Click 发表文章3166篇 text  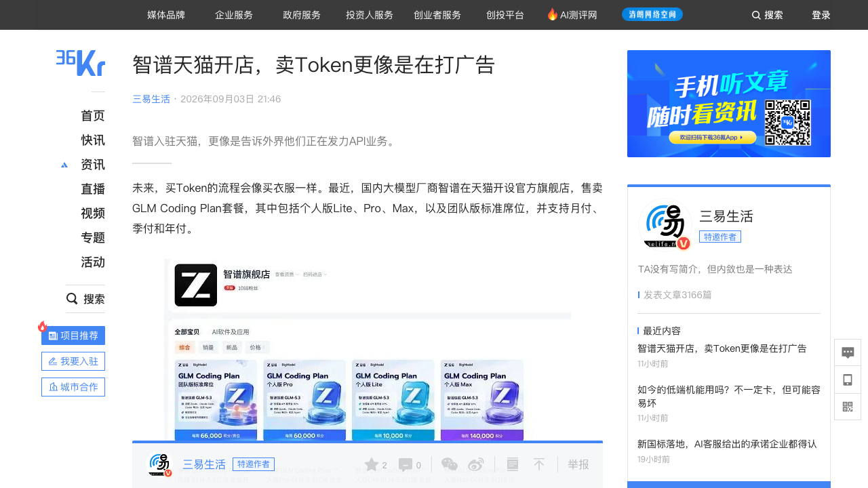[x=677, y=295]
